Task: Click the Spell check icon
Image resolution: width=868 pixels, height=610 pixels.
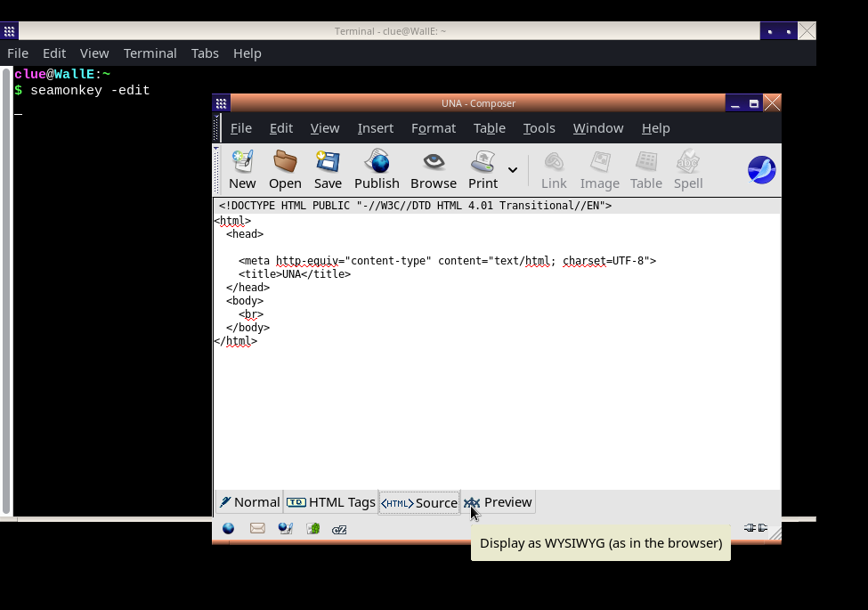Action: tap(688, 169)
